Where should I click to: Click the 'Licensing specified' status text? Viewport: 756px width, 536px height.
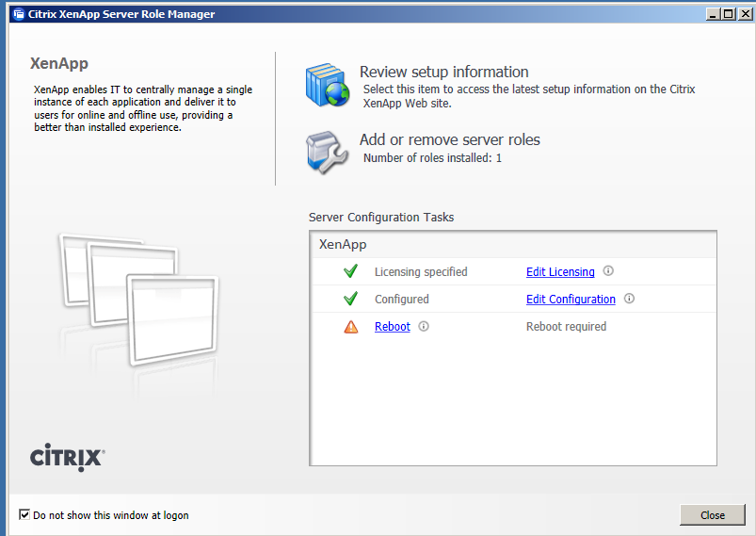point(421,271)
